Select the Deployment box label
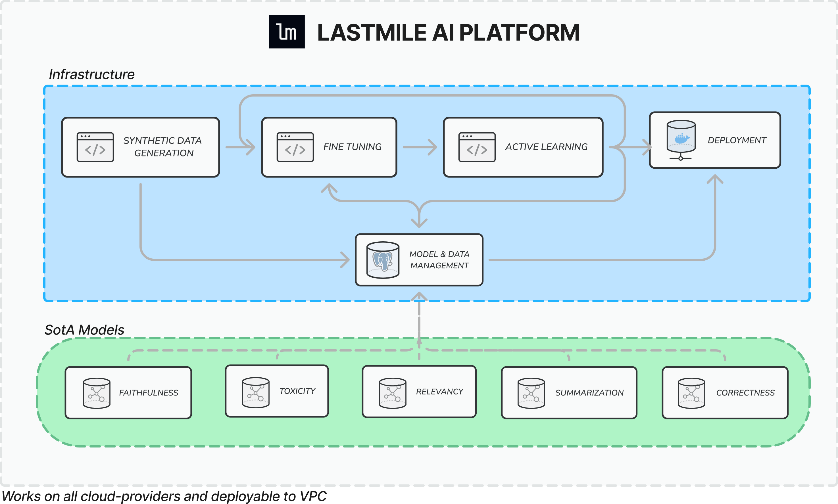 [737, 140]
